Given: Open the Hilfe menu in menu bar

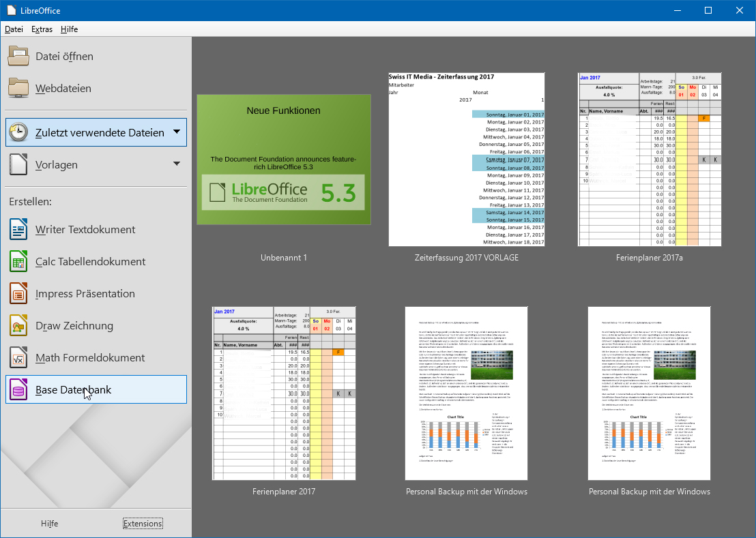Looking at the screenshot, I should click(70, 29).
